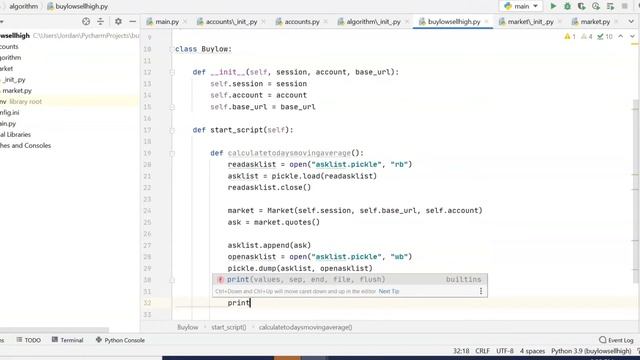This screenshot has height=360, width=640.
Task: Collapse the class Buylow fold marker
Action: coord(172,49)
